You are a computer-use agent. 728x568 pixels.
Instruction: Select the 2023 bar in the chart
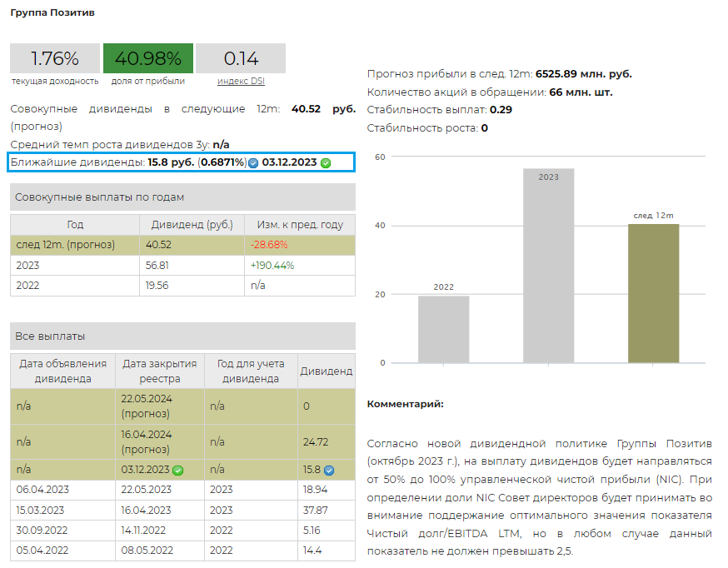pos(548,266)
